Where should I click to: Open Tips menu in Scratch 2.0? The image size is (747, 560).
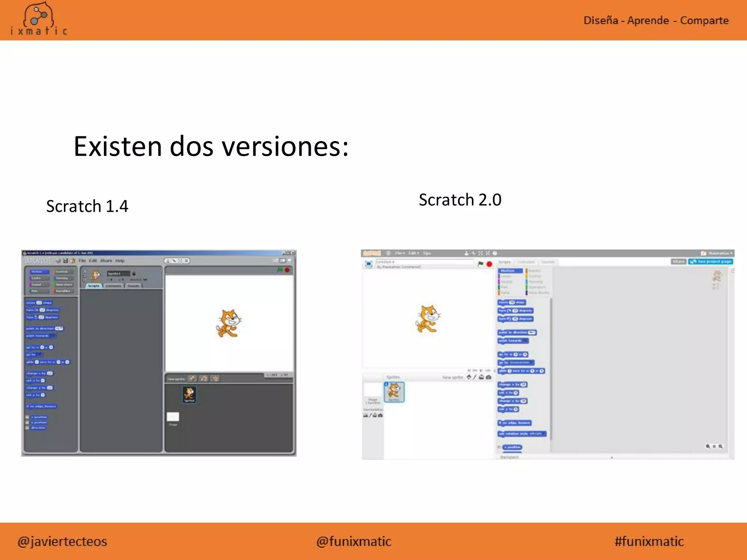(427, 253)
